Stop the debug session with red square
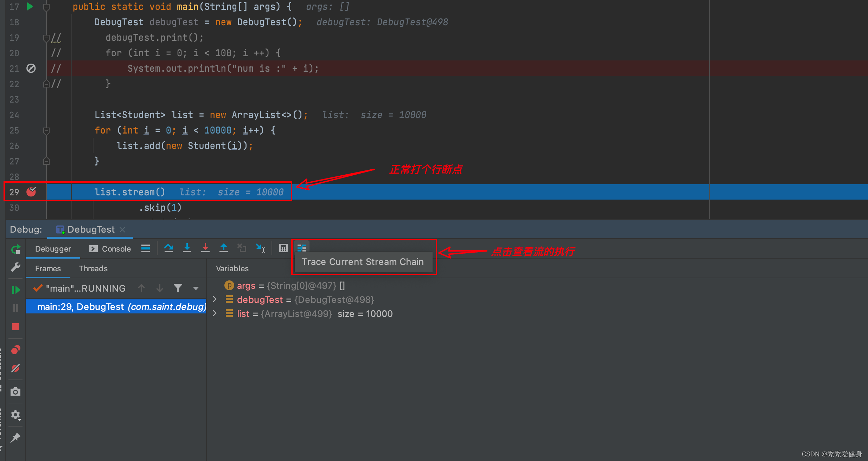The height and width of the screenshot is (461, 868). (15, 327)
